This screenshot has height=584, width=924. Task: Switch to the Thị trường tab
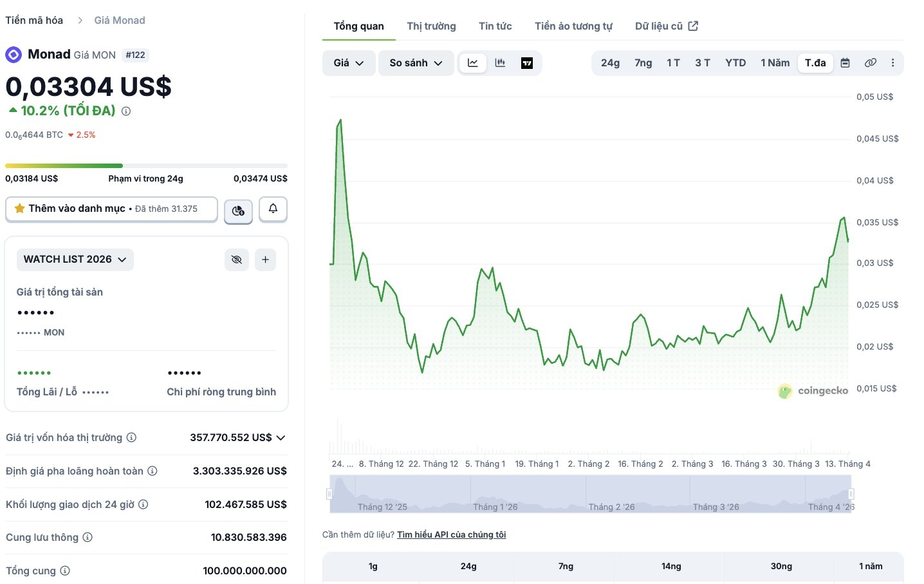(x=431, y=26)
